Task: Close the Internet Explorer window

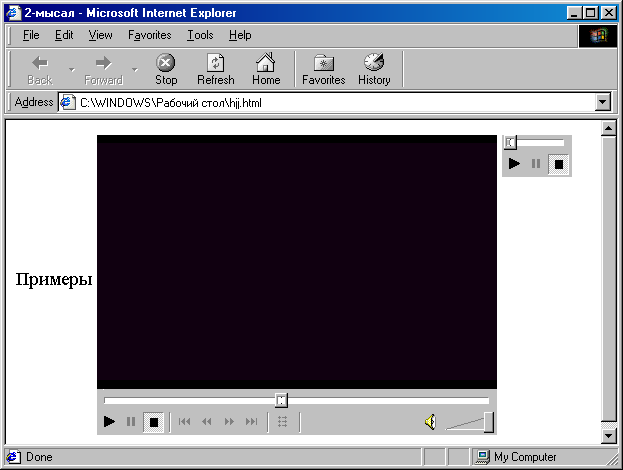Action: [x=609, y=13]
